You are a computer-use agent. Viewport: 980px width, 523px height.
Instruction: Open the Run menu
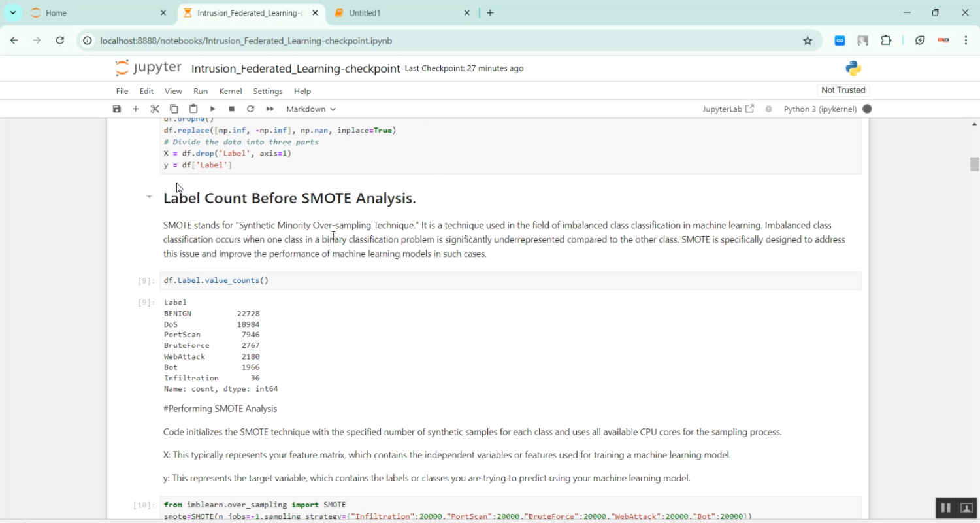(201, 91)
